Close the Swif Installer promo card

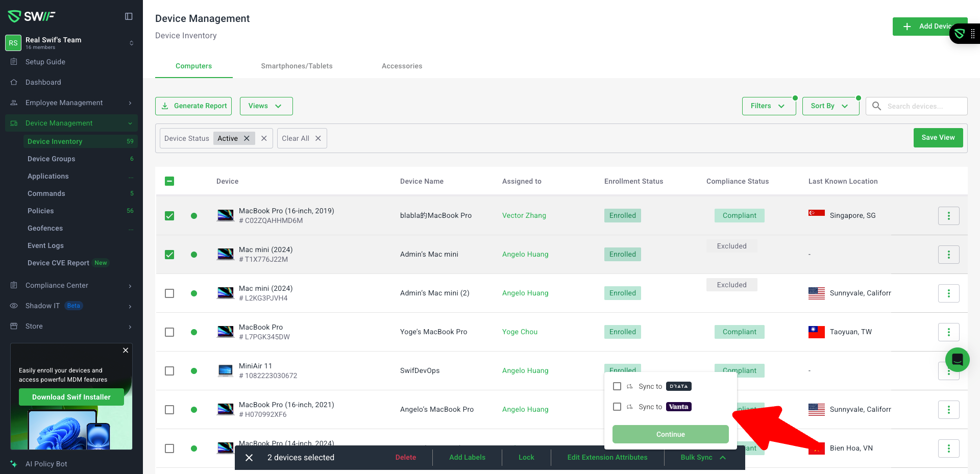point(126,351)
